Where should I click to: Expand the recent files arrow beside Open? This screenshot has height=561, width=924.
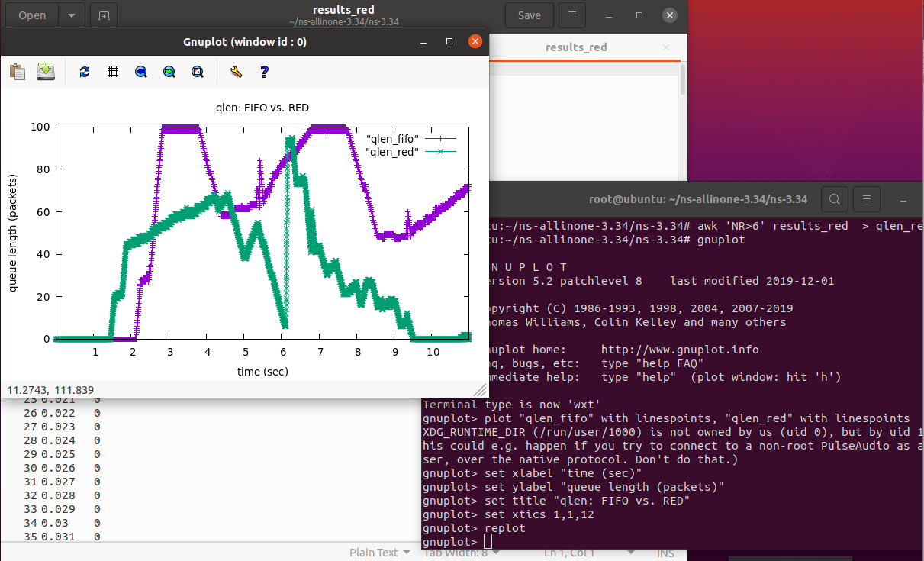point(72,15)
